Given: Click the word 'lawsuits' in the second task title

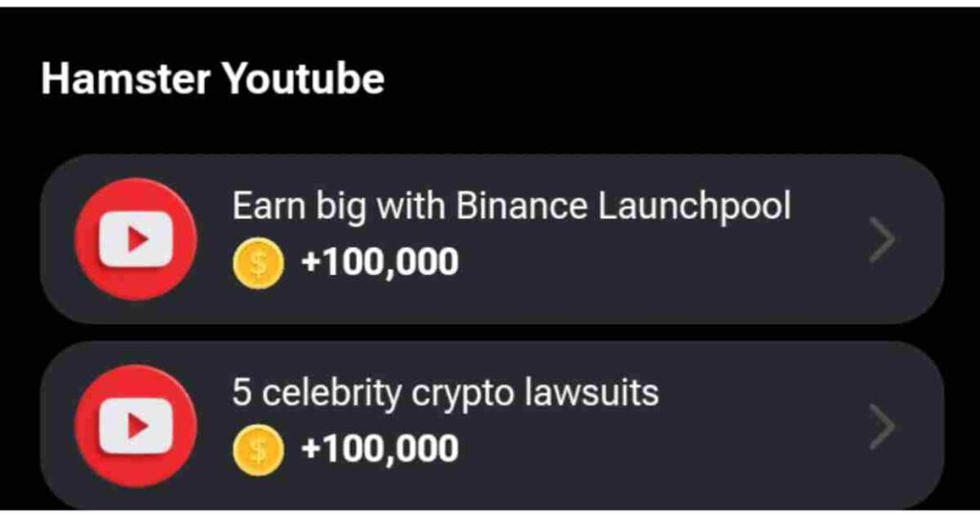Looking at the screenshot, I should [x=591, y=392].
